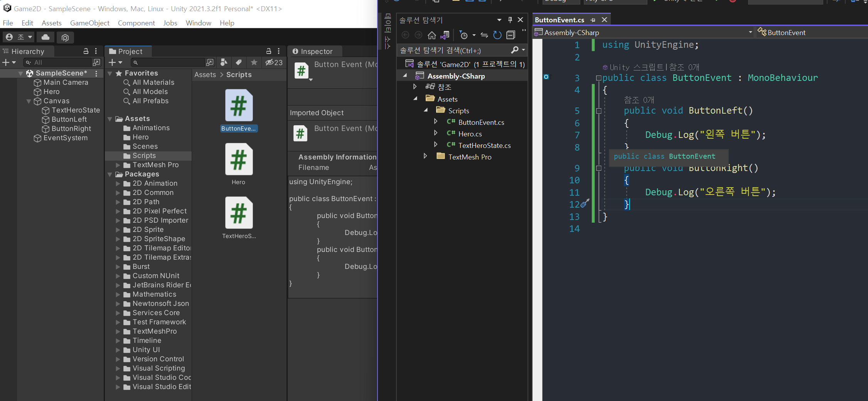Click Solution Explorer home icon

(x=432, y=35)
